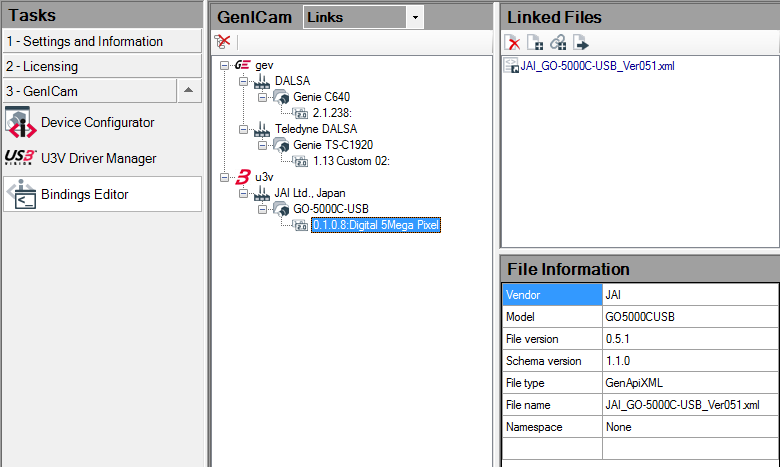
Task: Click the Vendor property row label
Action: (552, 294)
